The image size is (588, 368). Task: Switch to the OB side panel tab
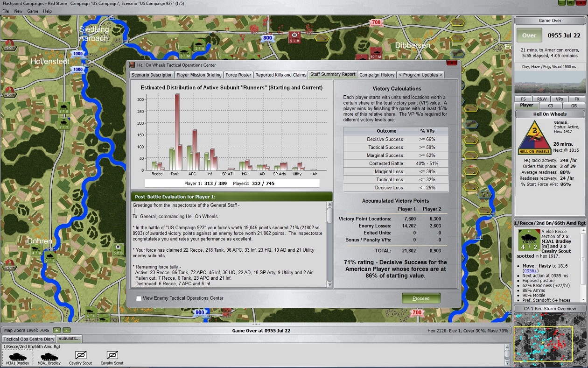pos(574,106)
